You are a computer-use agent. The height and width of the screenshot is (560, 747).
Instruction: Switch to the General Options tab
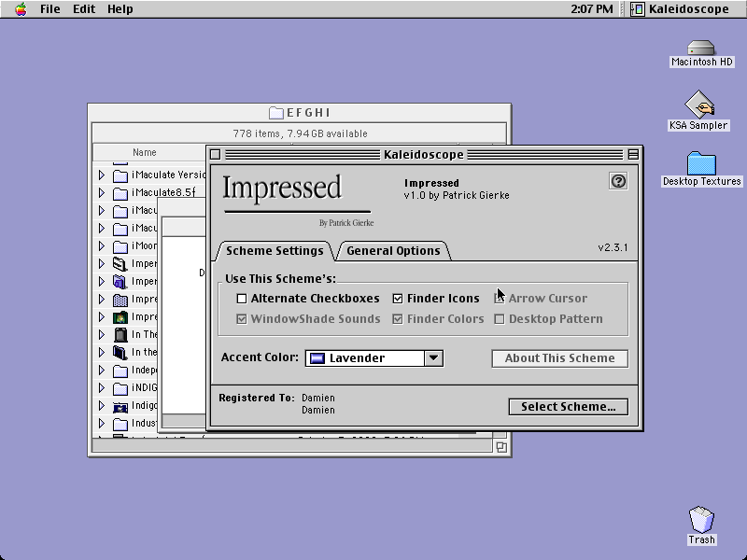(x=393, y=251)
